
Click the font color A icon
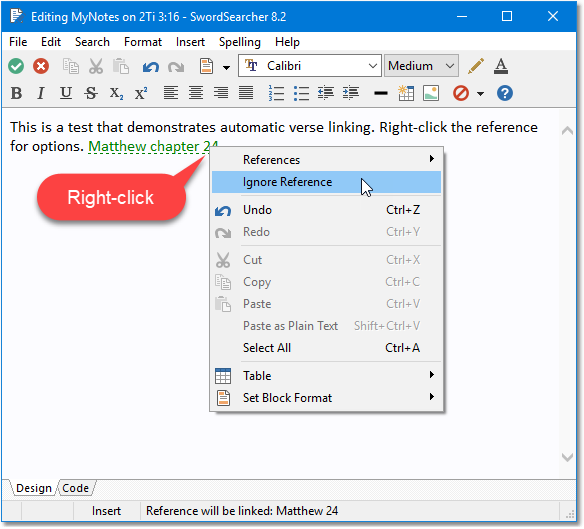(501, 66)
